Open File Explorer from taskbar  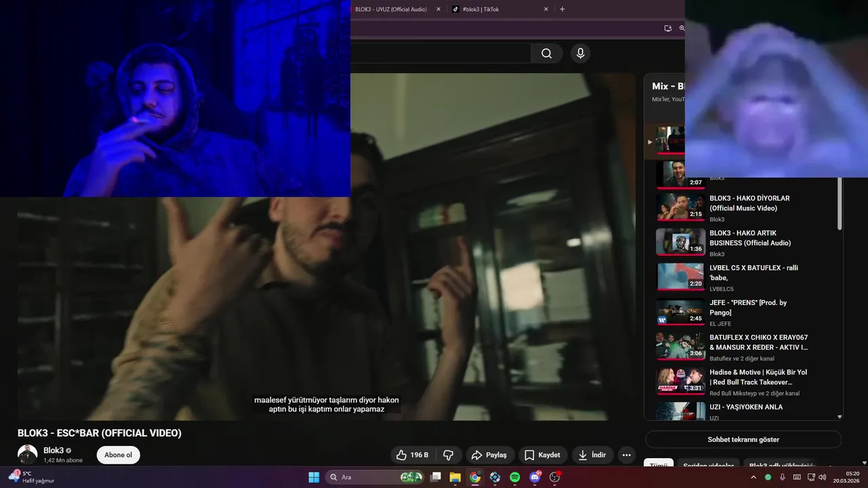pos(455,477)
